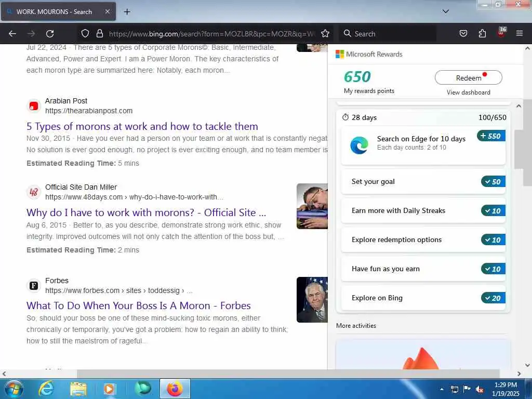Click the network tray icon
The height and width of the screenshot is (399, 532).
pyautogui.click(x=454, y=389)
